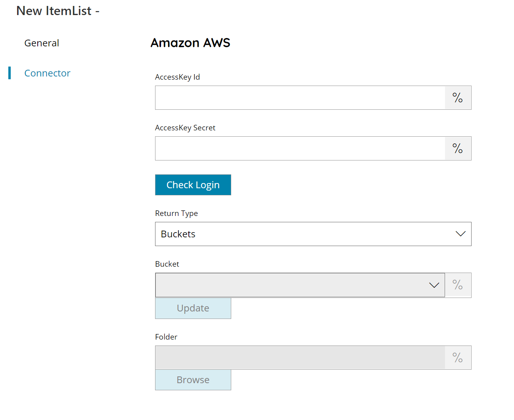Click the AccessKey Secret label

pos(185,128)
